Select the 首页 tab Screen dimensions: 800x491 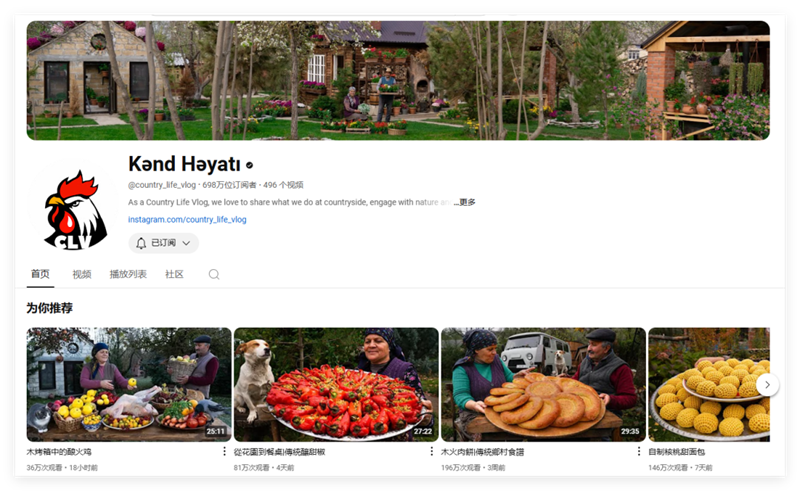click(x=40, y=274)
